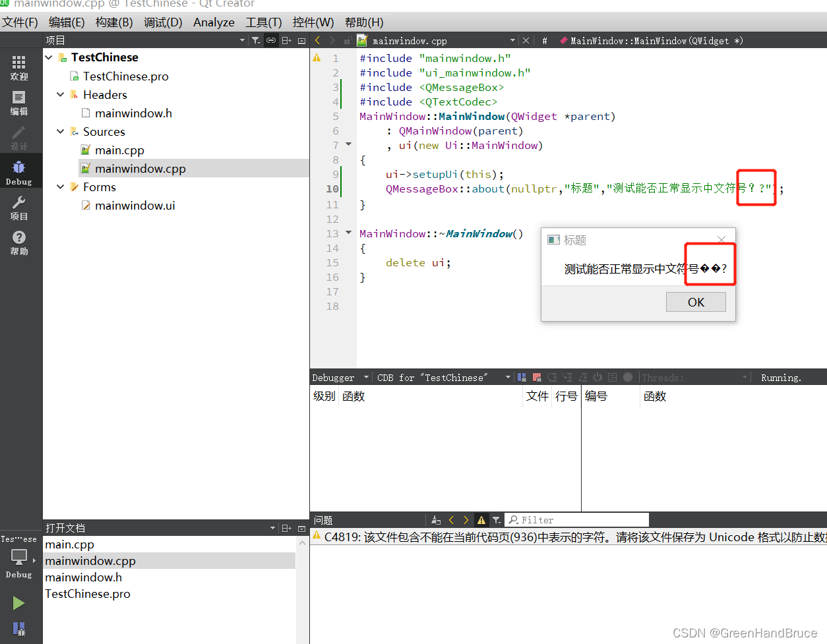Toggle warnings display in Issues pane
The height and width of the screenshot is (644, 827).
point(481,520)
